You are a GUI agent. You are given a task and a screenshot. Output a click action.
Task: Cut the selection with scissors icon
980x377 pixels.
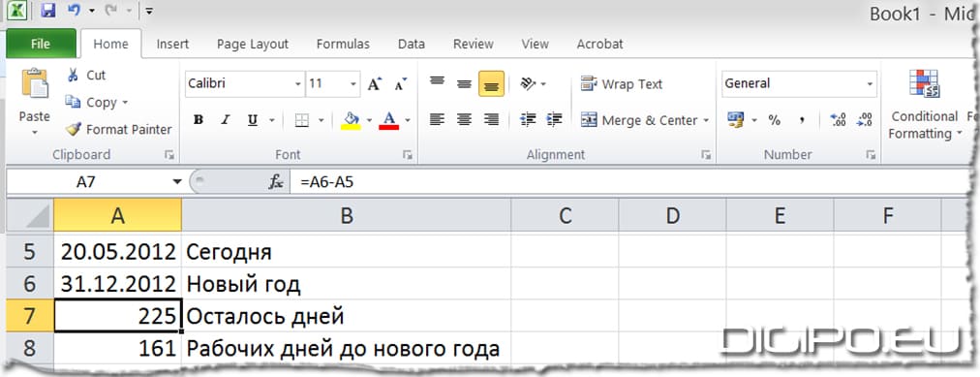tap(87, 75)
